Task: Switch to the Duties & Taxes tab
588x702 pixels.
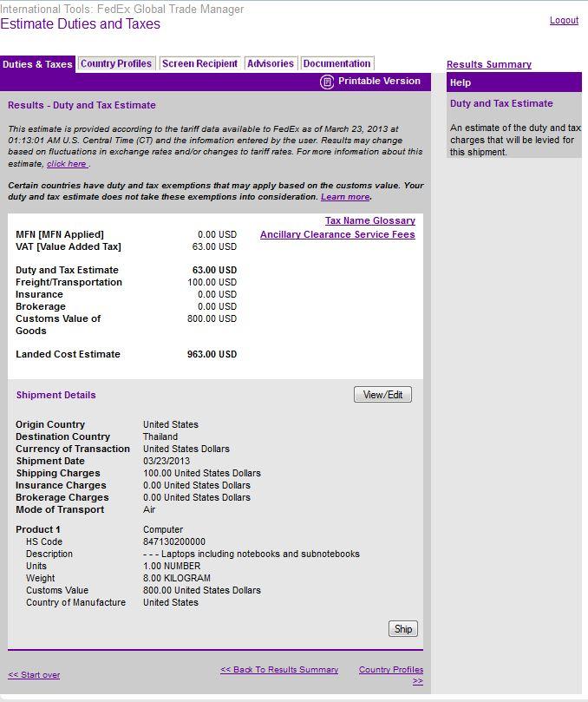Action: tap(37, 64)
